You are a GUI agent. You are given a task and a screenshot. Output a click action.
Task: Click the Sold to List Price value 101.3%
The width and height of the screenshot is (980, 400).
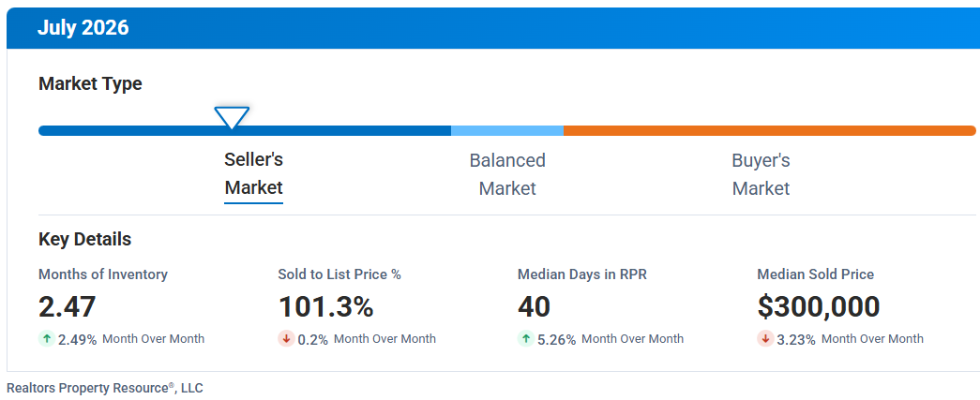(325, 307)
